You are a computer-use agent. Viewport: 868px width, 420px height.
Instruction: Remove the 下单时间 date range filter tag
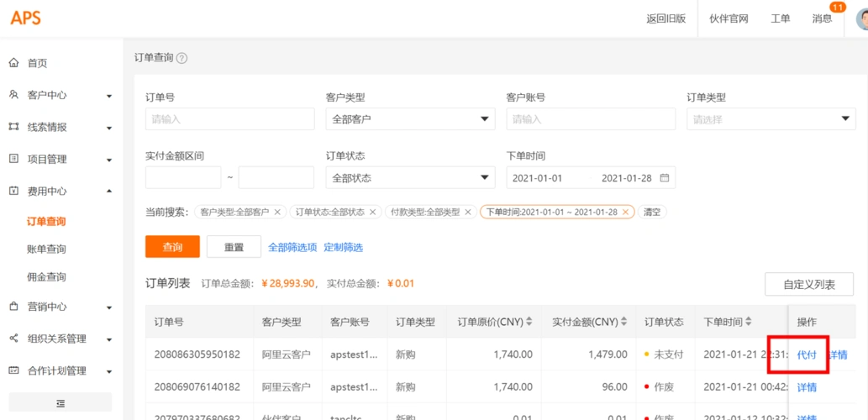(x=625, y=213)
